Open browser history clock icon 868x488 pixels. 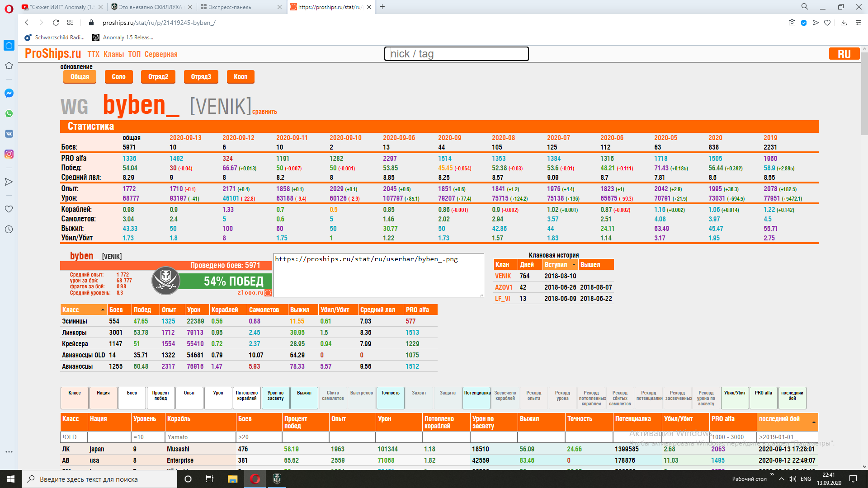point(9,229)
